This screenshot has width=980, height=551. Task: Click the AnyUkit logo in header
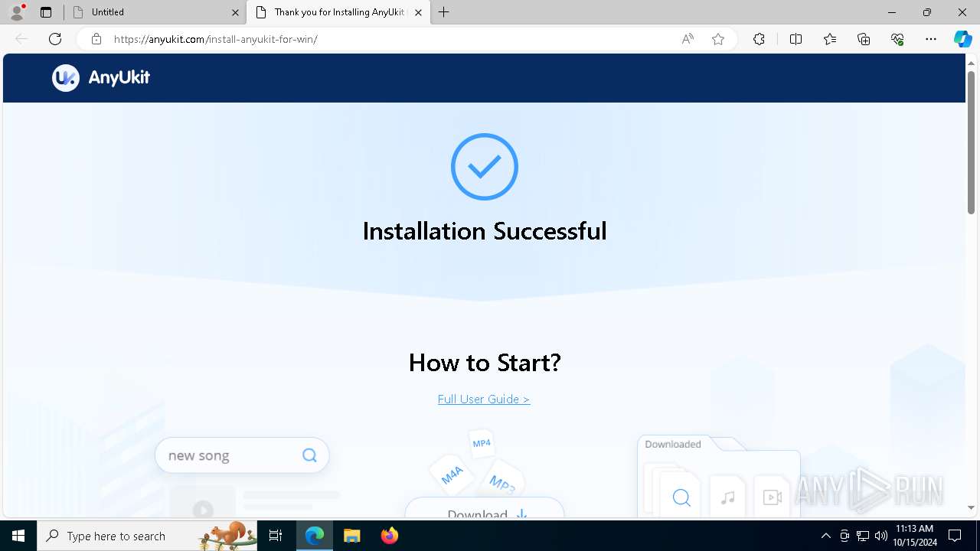point(101,77)
